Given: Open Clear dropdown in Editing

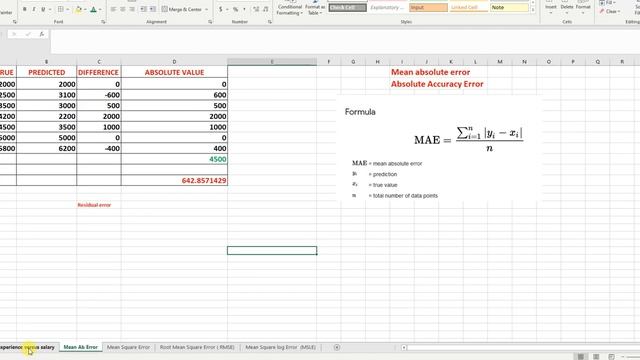Looking at the screenshot, I should [609, 11].
